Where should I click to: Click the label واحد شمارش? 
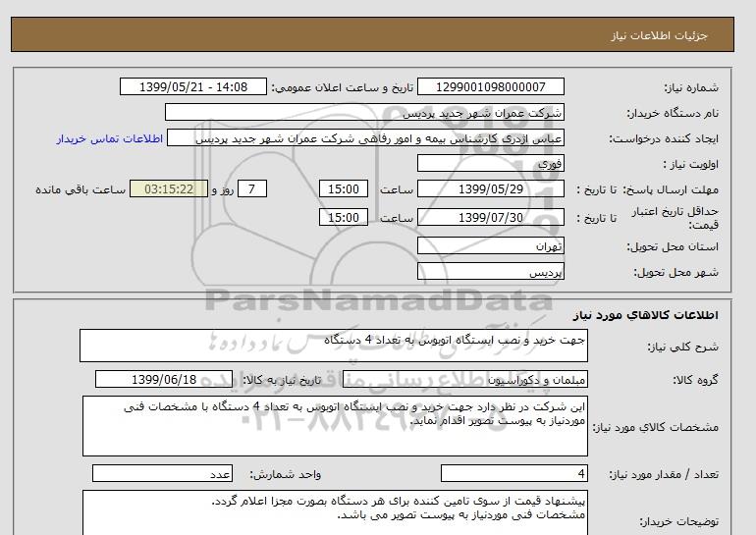[x=285, y=475]
